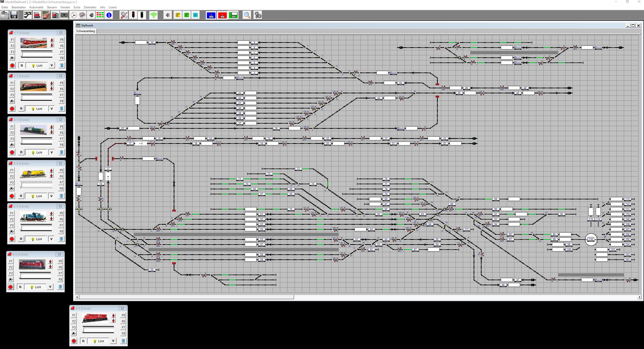Open the blue list menu in loco 1 panel
Viewport: 644px width, 349px height.
pyautogui.click(x=62, y=65)
